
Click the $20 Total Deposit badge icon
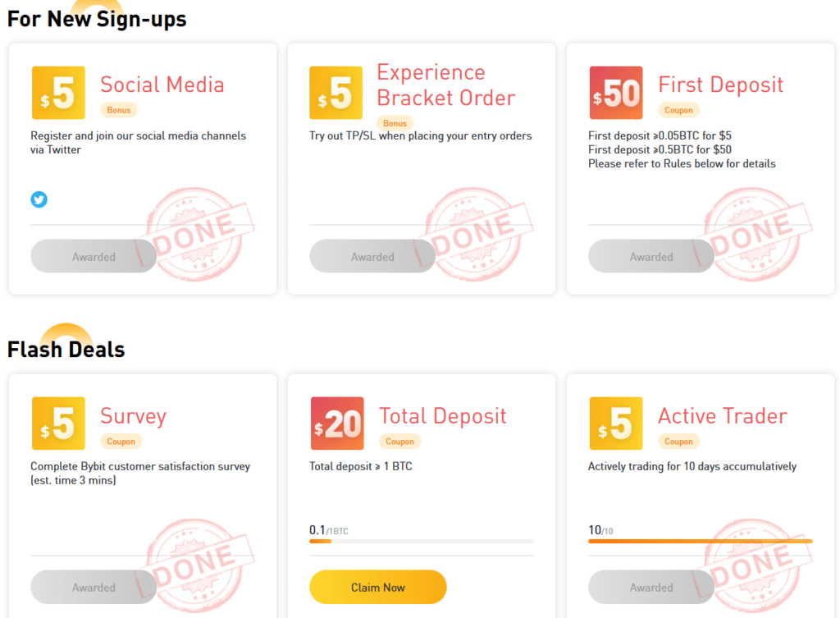coord(337,423)
